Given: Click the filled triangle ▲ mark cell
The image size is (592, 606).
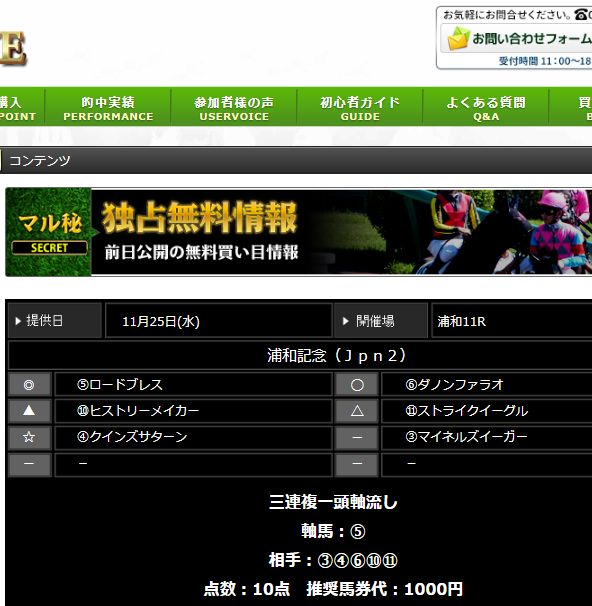Looking at the screenshot, I should (x=29, y=410).
